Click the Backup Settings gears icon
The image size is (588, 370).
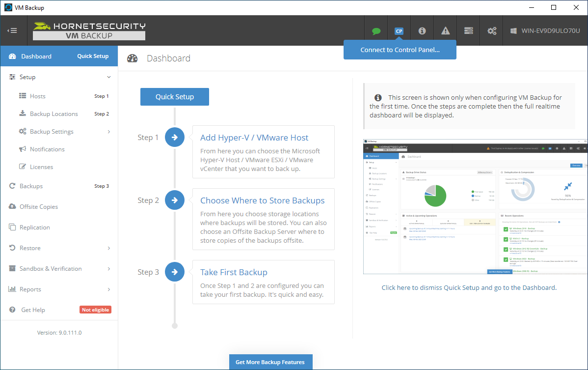coord(23,131)
